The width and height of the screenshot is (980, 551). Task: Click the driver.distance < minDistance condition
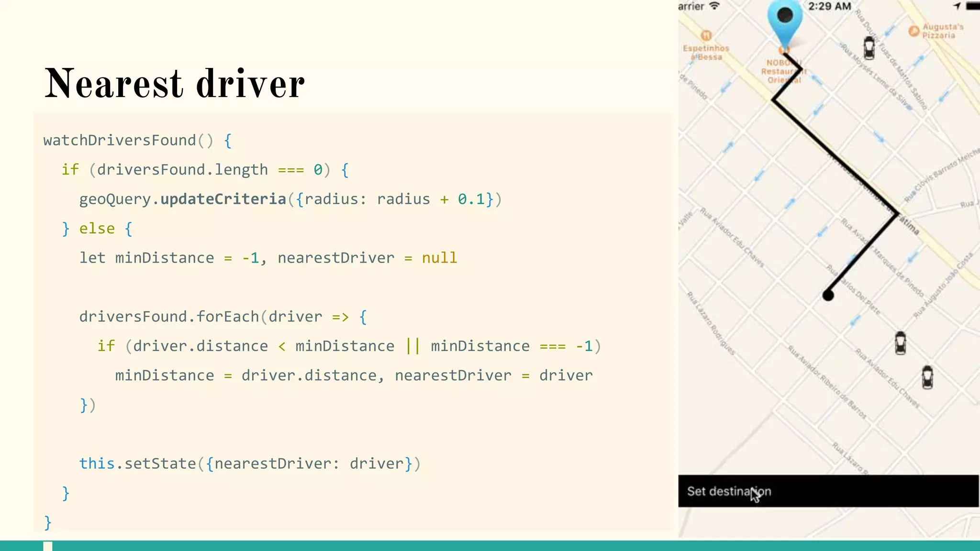pyautogui.click(x=264, y=346)
